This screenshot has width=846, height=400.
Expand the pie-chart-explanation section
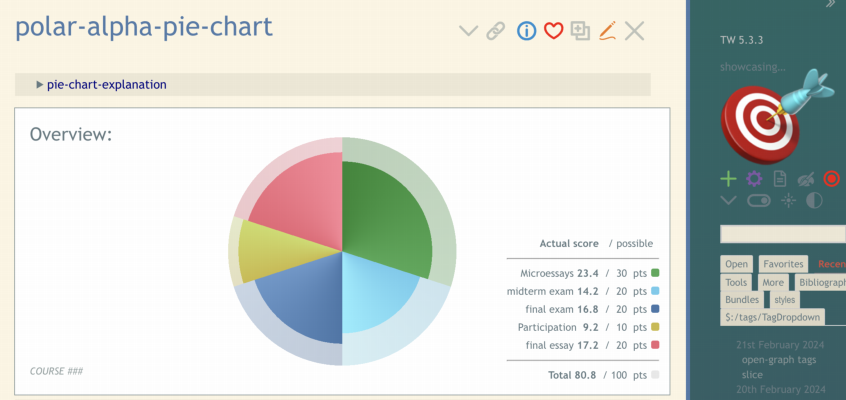[40, 85]
